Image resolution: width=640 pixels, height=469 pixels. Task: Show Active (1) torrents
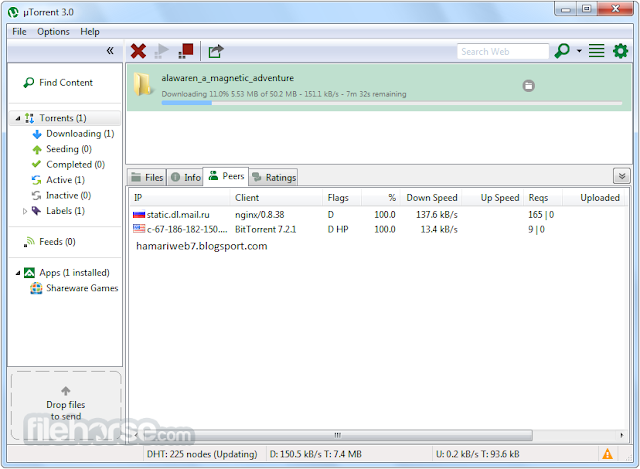pyautogui.click(x=58, y=180)
